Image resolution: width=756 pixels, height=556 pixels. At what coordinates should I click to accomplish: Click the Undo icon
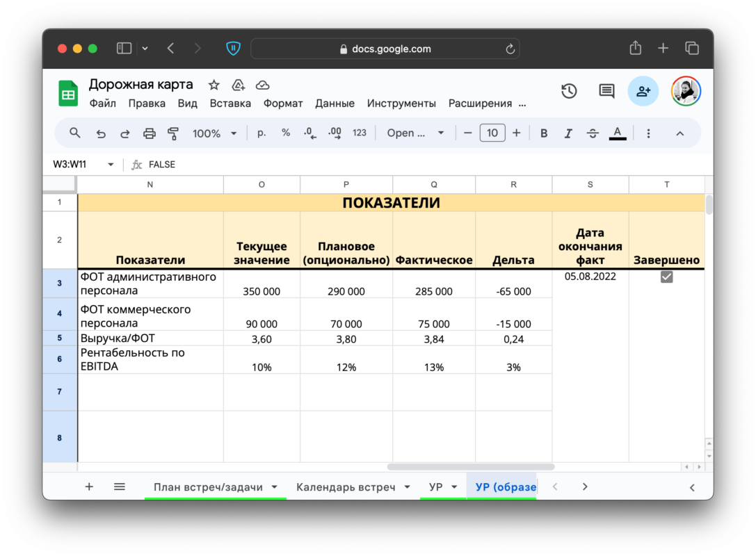[x=102, y=132]
